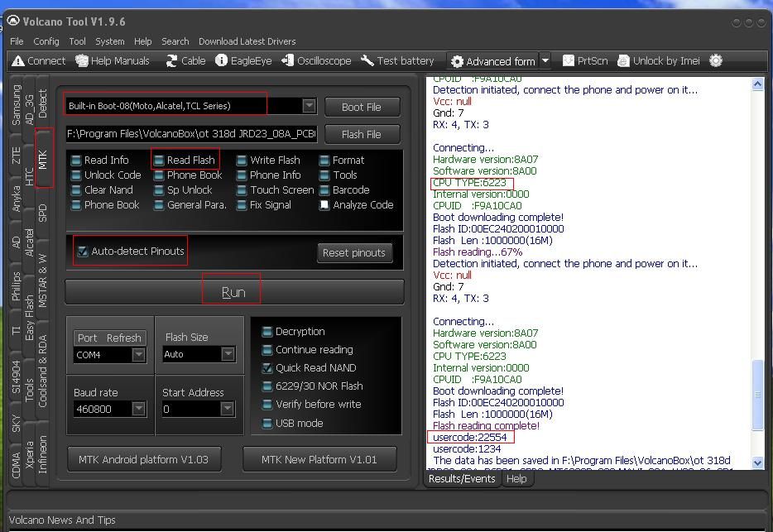Open the Config menu
Image resolution: width=773 pixels, height=532 pixels.
[46, 41]
